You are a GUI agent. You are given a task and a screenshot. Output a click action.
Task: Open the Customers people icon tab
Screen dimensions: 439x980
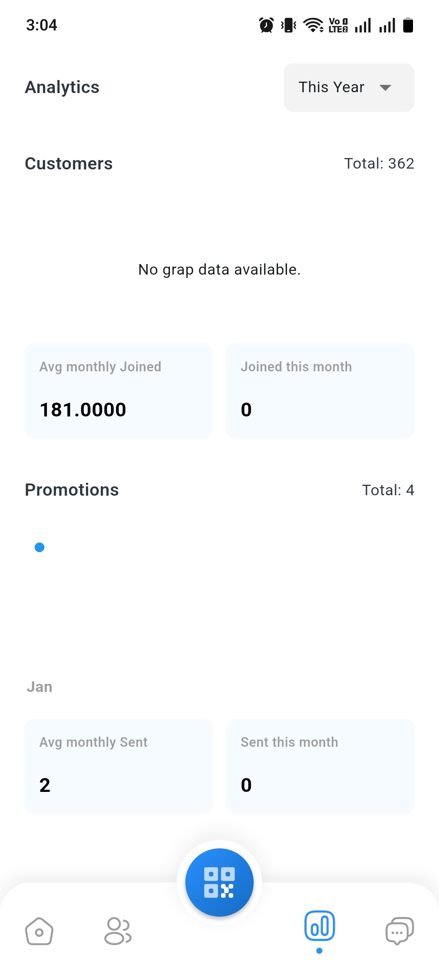[x=118, y=931]
